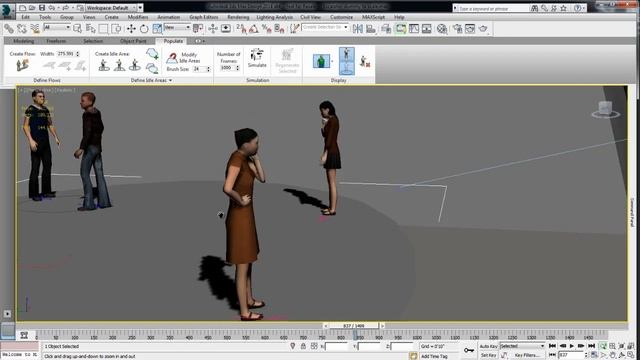Click the circular idle area icon

coord(135,65)
